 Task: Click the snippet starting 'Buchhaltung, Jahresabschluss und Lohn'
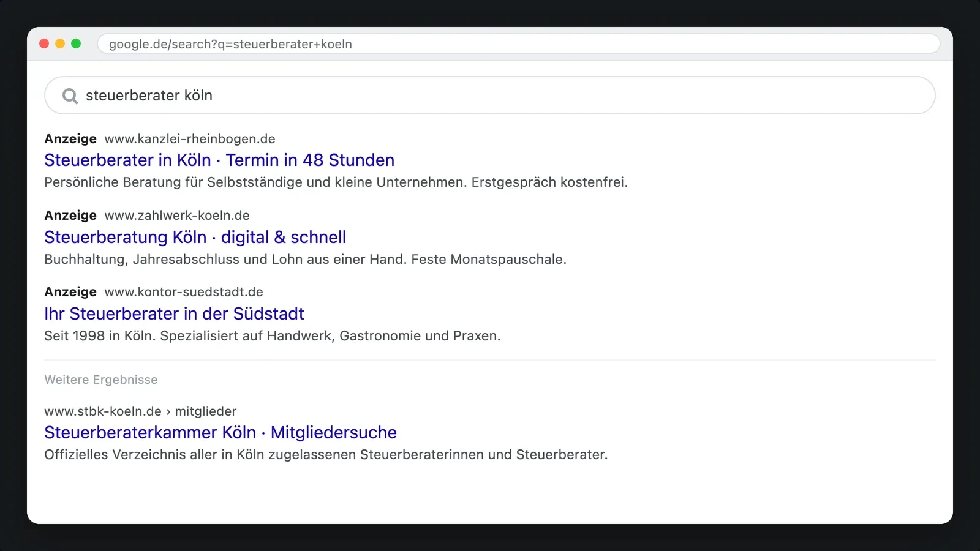(305, 260)
